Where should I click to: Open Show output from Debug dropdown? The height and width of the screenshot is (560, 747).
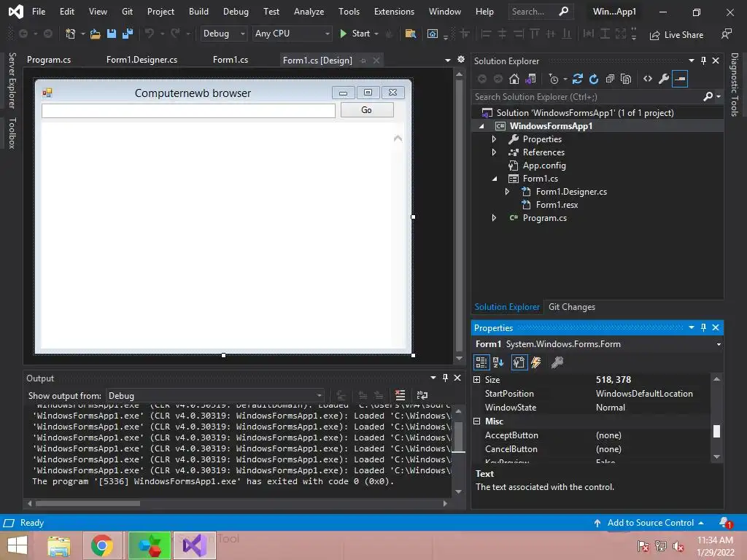click(215, 396)
